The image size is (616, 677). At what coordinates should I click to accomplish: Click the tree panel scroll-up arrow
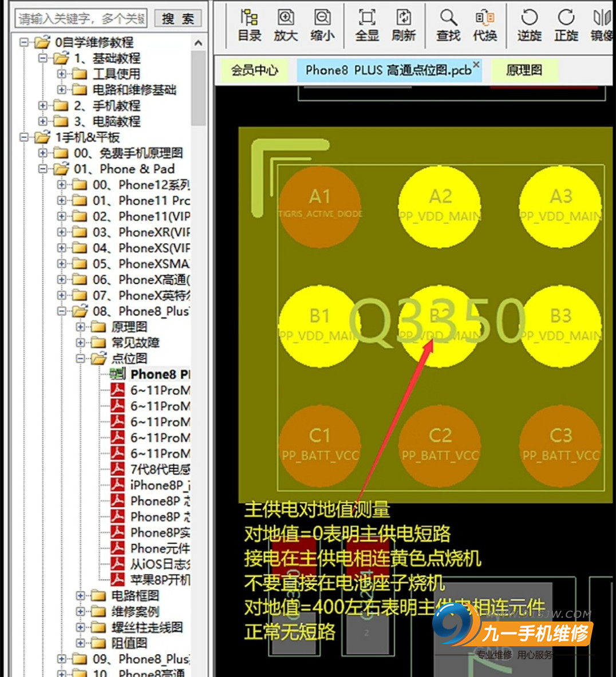198,43
